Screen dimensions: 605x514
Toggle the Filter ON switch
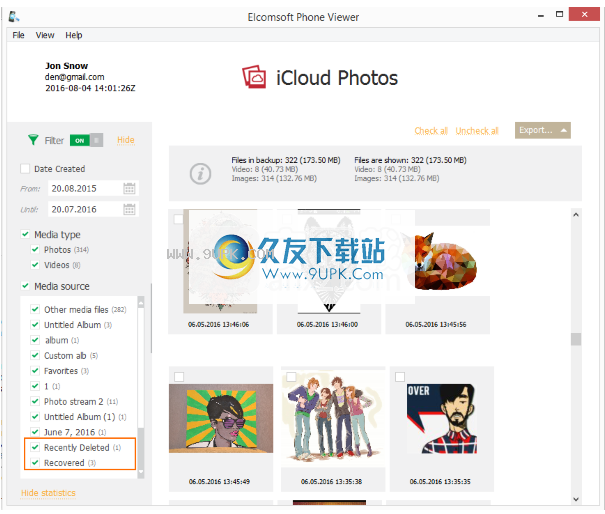86,140
